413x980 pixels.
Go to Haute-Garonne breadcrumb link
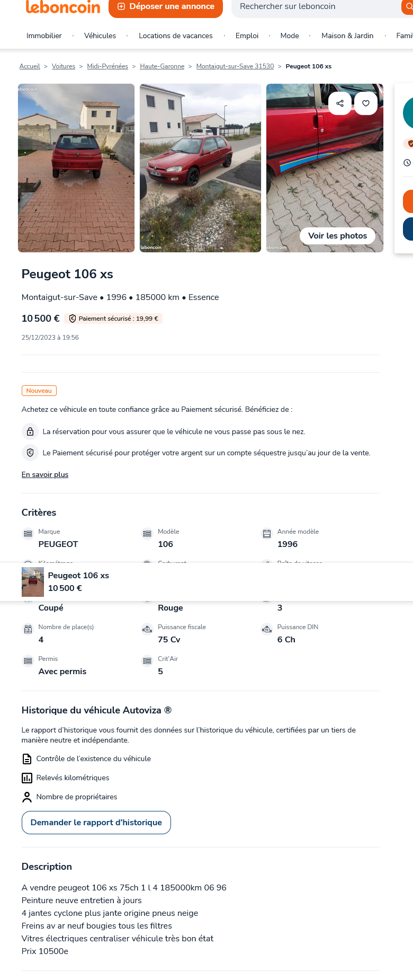(x=162, y=66)
